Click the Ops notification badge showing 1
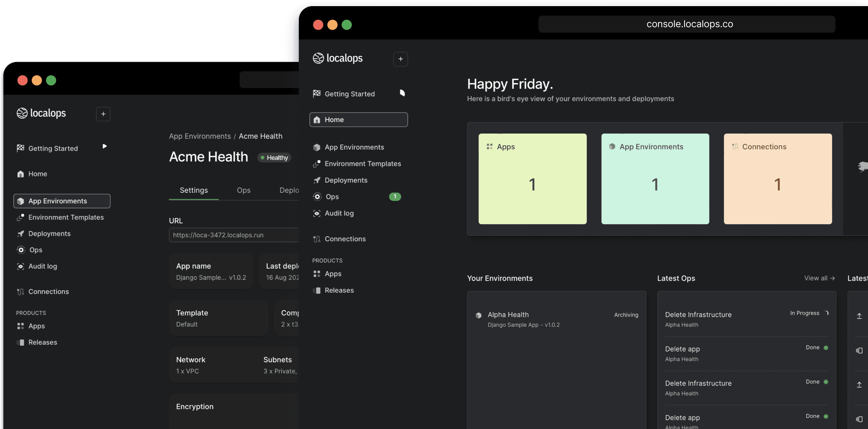 395,196
